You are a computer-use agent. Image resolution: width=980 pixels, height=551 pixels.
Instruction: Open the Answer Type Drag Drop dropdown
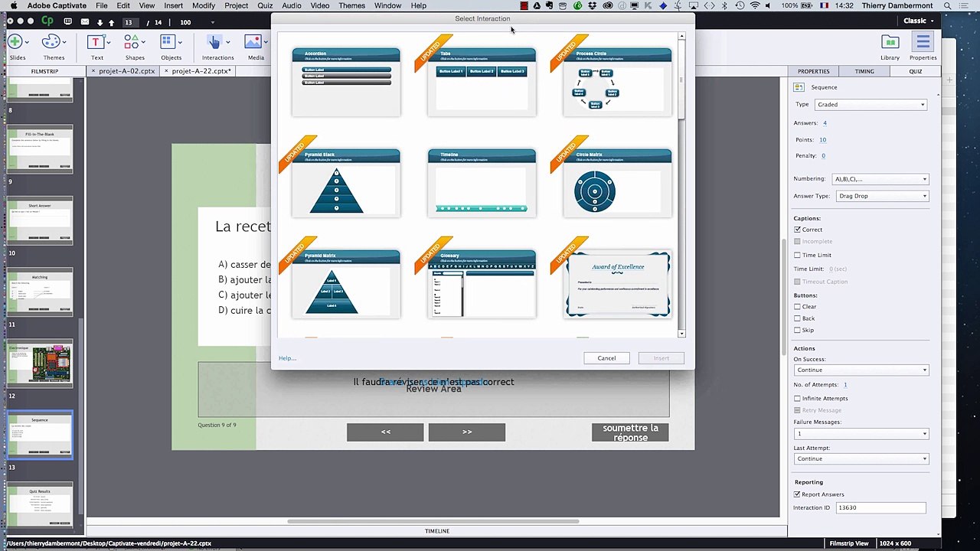(x=882, y=196)
